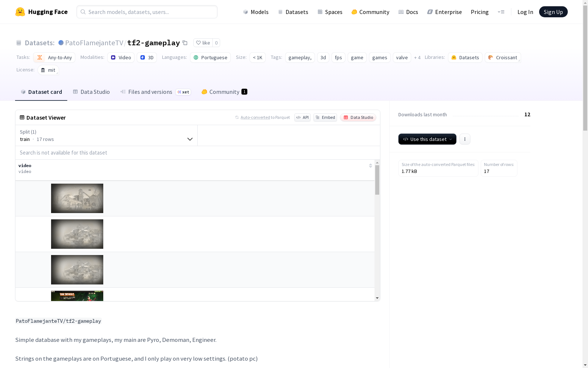This screenshot has height=368, width=588.
Task: Open Spaces in the top navigation
Action: click(x=330, y=12)
